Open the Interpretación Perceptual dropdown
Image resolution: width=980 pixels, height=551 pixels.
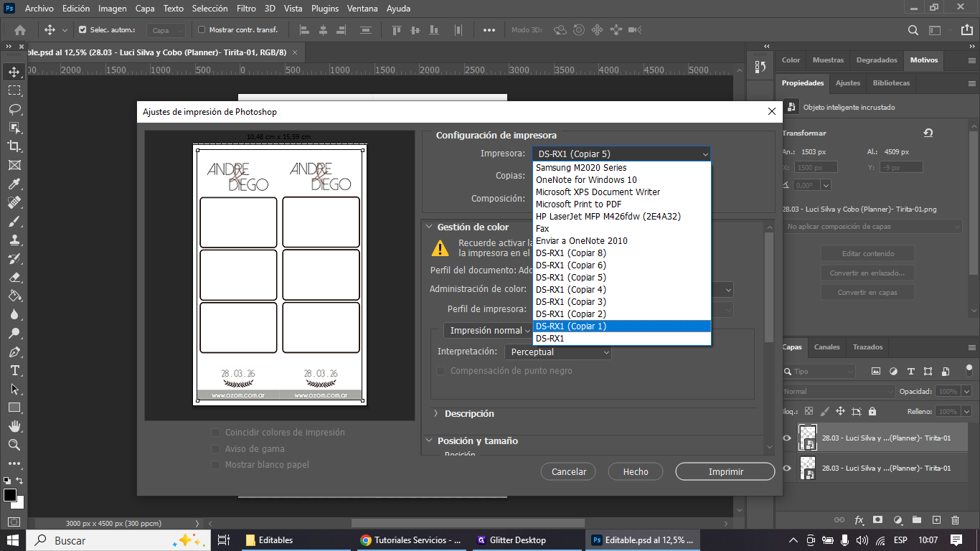(558, 352)
